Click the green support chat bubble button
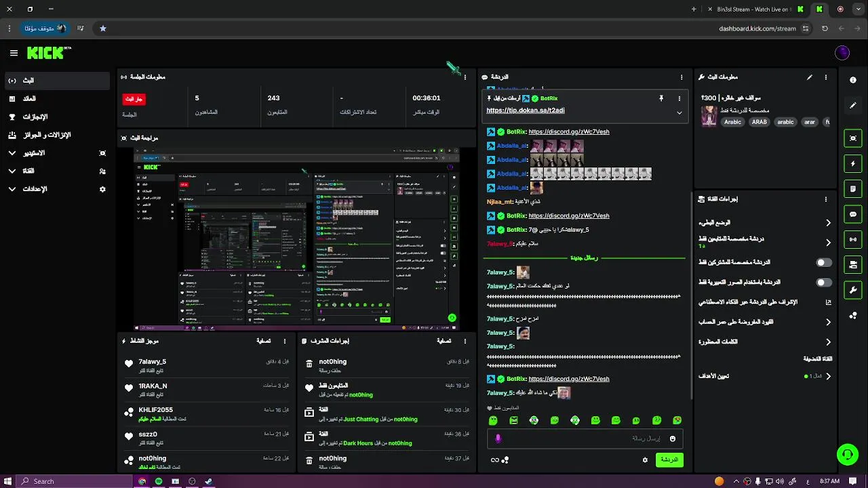 (x=847, y=454)
